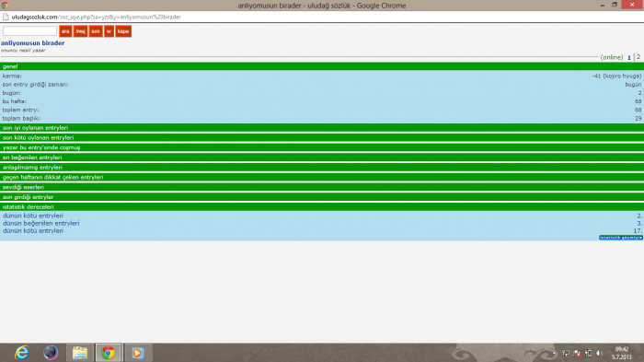The height and width of the screenshot is (362, 644).
Task: Expand the 'son girdiği entryler' section
Action: 322,196
